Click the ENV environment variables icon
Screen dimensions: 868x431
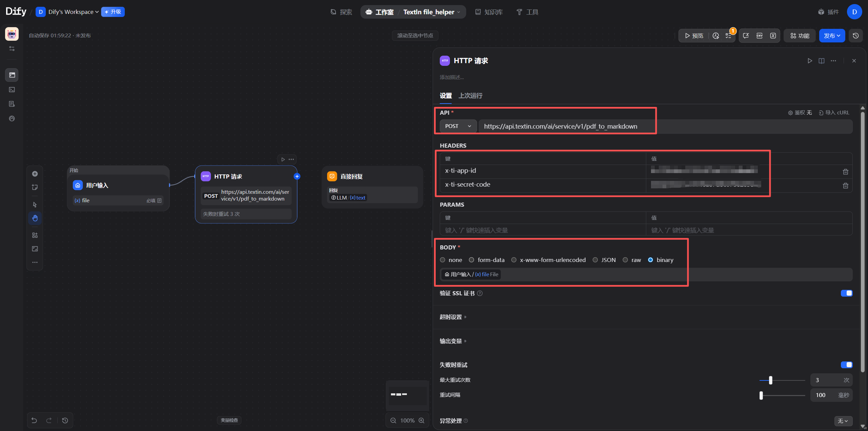pos(759,36)
